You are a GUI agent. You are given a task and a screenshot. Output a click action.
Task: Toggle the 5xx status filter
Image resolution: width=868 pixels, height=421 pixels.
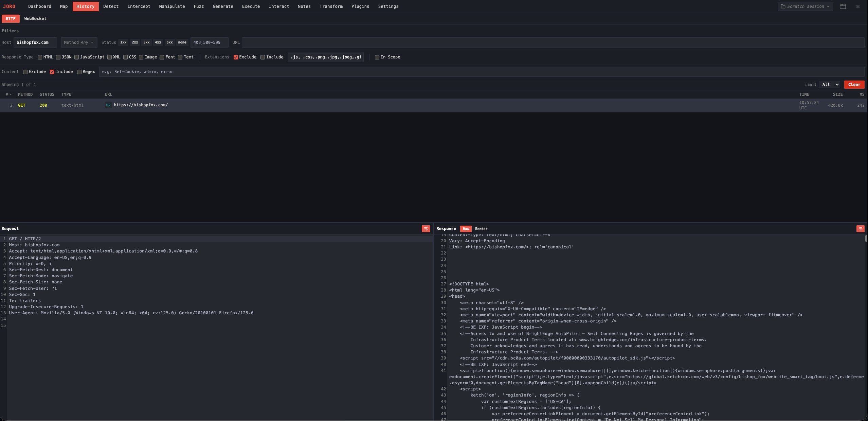pyautogui.click(x=169, y=42)
